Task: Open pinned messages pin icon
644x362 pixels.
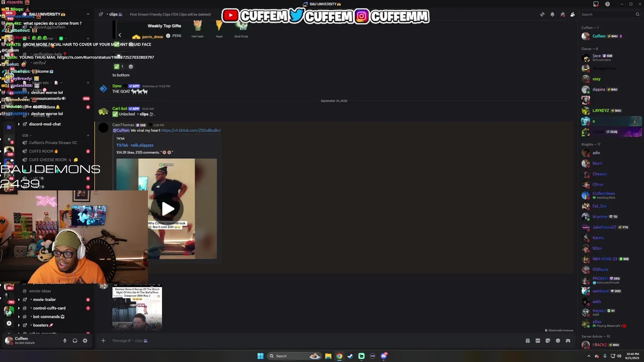Action: 562,15
